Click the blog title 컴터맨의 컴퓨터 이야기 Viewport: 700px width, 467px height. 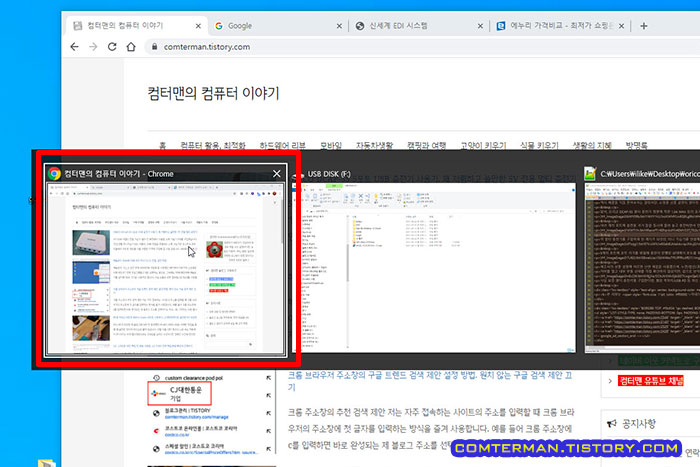coord(213,93)
